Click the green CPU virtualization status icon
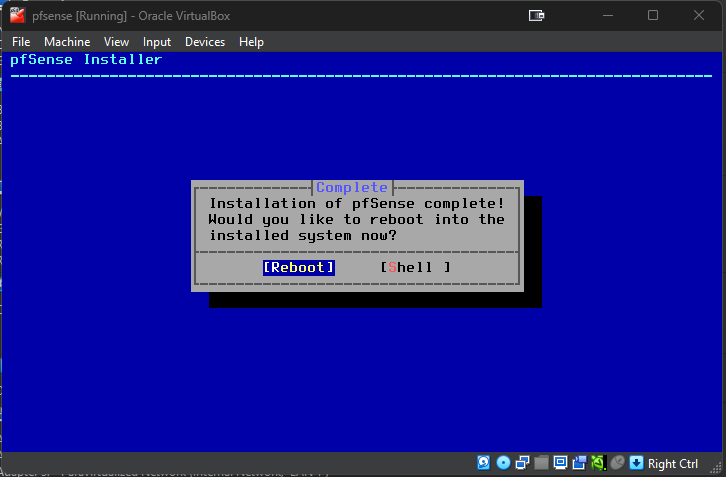 pos(598,463)
